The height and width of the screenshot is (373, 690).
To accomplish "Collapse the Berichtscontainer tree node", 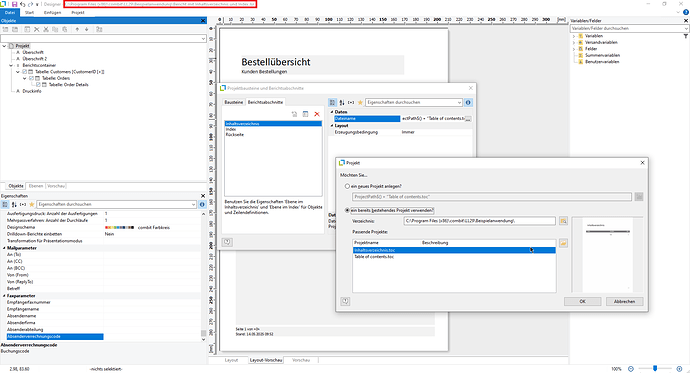I will (x=11, y=65).
